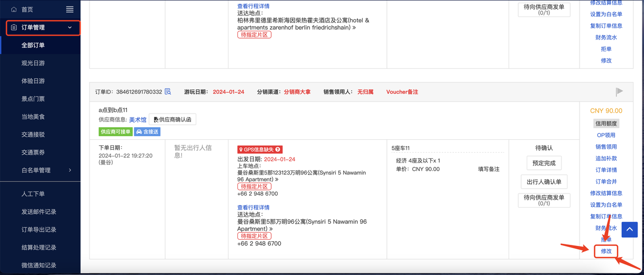
Task: Click the map pin icon in GPS信息缺失 tag
Action: [x=242, y=149]
